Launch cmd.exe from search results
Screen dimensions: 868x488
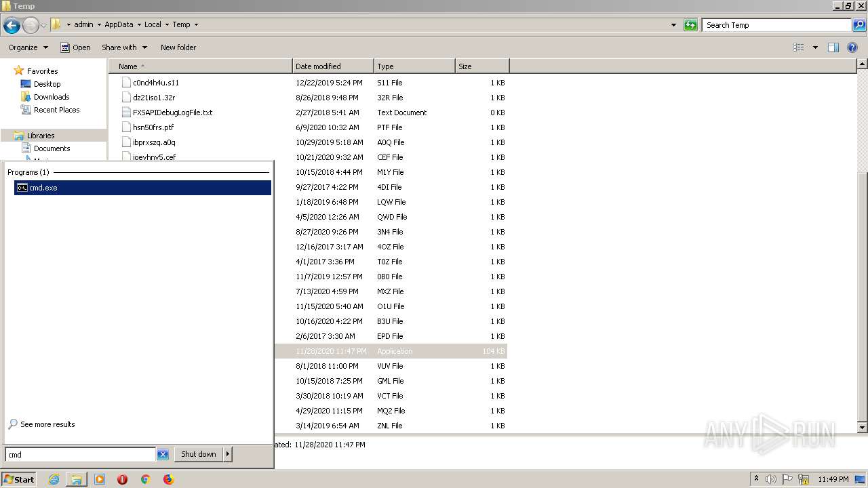pos(142,188)
